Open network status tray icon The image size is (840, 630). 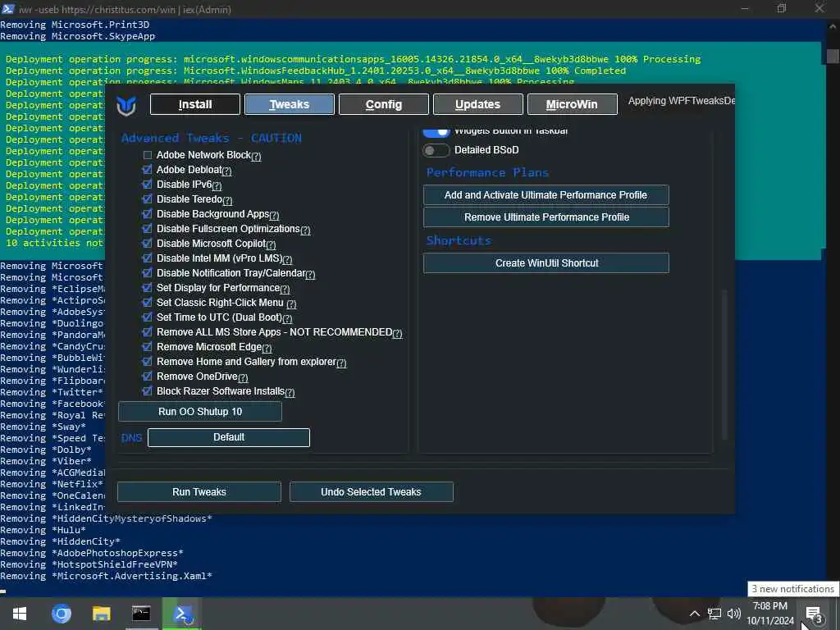[x=714, y=614]
